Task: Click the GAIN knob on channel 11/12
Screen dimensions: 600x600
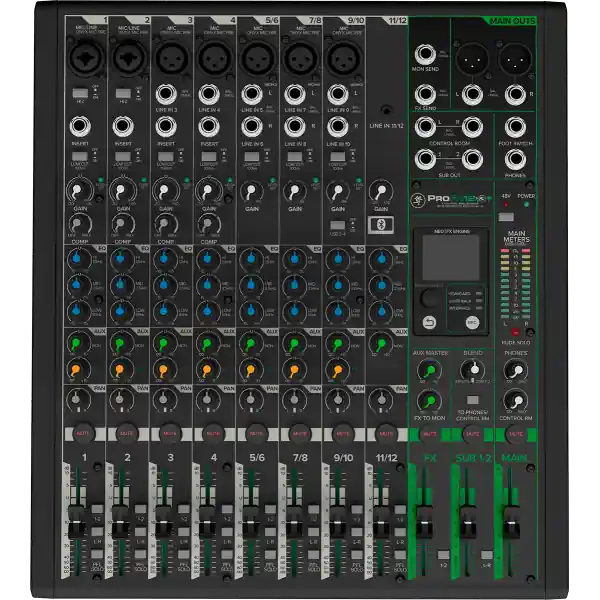Action: [381, 191]
